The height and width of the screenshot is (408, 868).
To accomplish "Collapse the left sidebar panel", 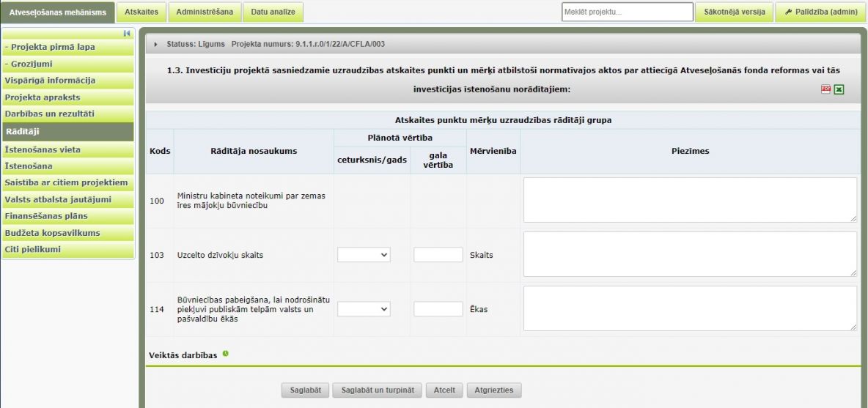I will coord(126,34).
